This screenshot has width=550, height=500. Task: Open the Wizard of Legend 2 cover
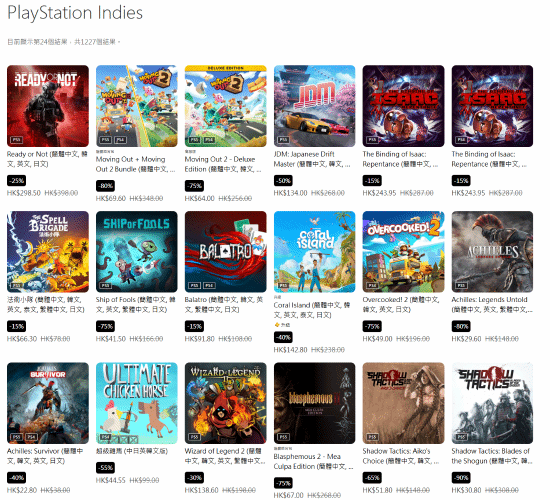pos(226,403)
